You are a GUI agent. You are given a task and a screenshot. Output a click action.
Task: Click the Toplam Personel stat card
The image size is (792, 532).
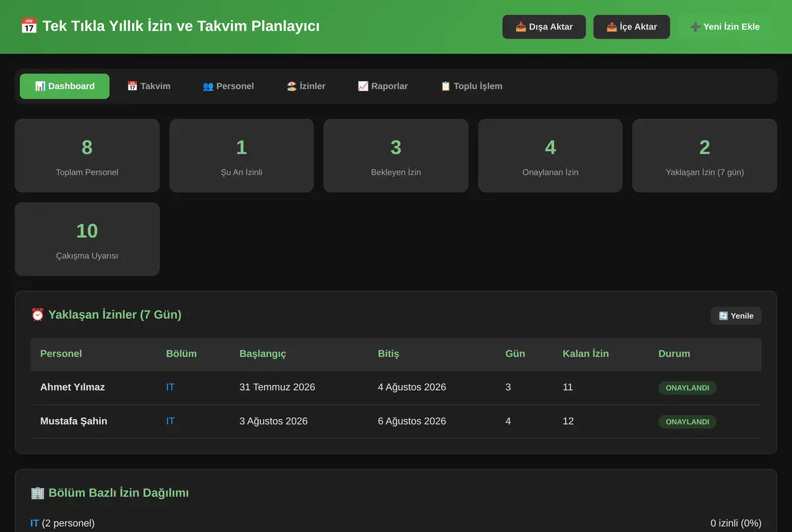click(x=87, y=156)
